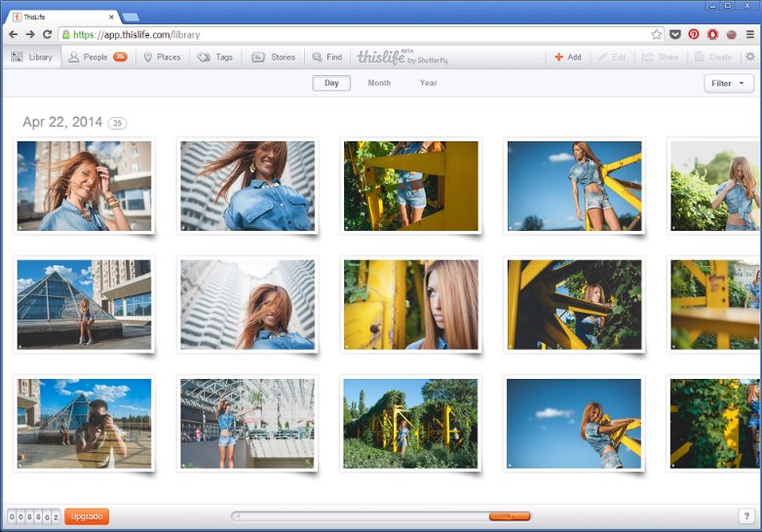Viewport: 762px width, 532px height.
Task: Open photo of shorts behind yellow frame
Action: click(411, 185)
